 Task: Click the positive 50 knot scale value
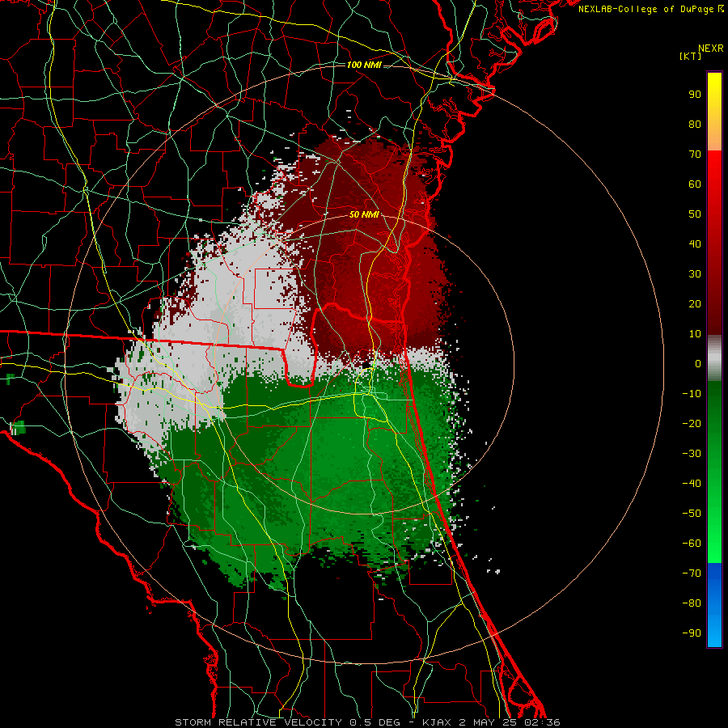pyautogui.click(x=695, y=214)
